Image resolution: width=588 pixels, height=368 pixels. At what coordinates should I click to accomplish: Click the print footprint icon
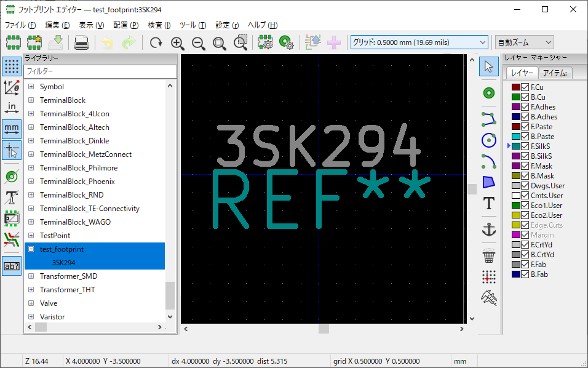coord(82,42)
